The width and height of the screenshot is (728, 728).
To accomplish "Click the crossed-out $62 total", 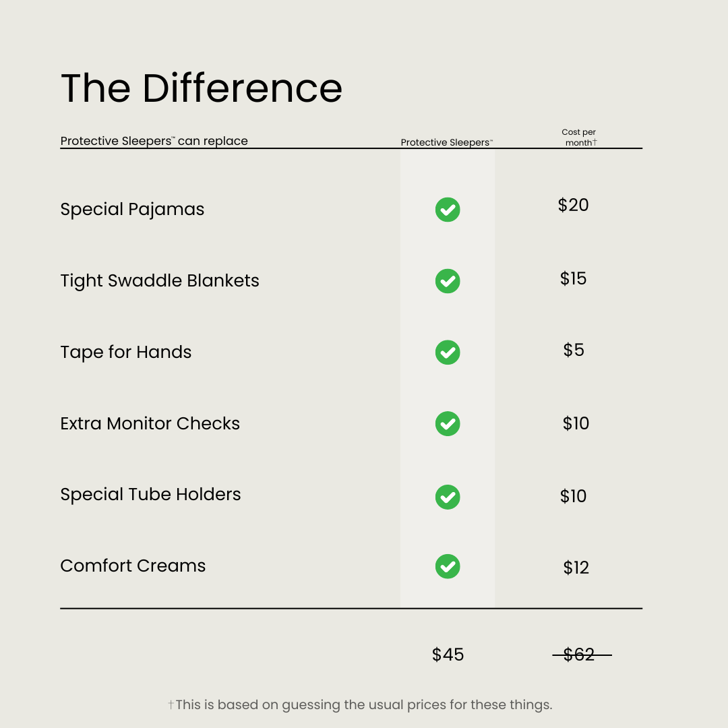I will click(x=582, y=655).
